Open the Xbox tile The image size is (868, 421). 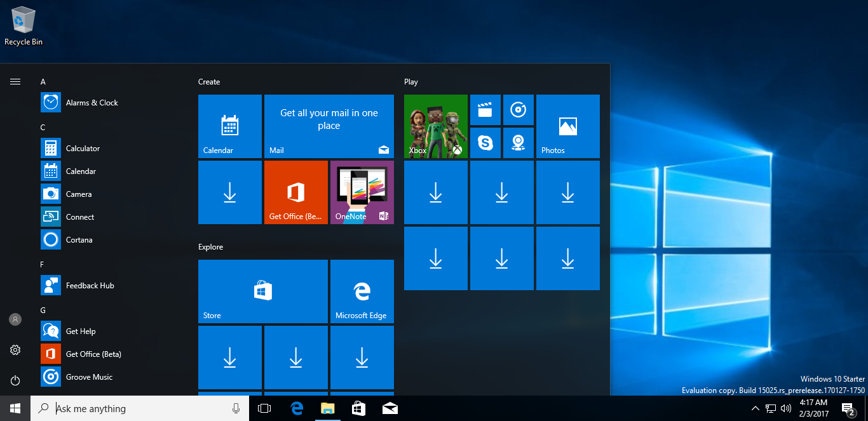click(436, 126)
